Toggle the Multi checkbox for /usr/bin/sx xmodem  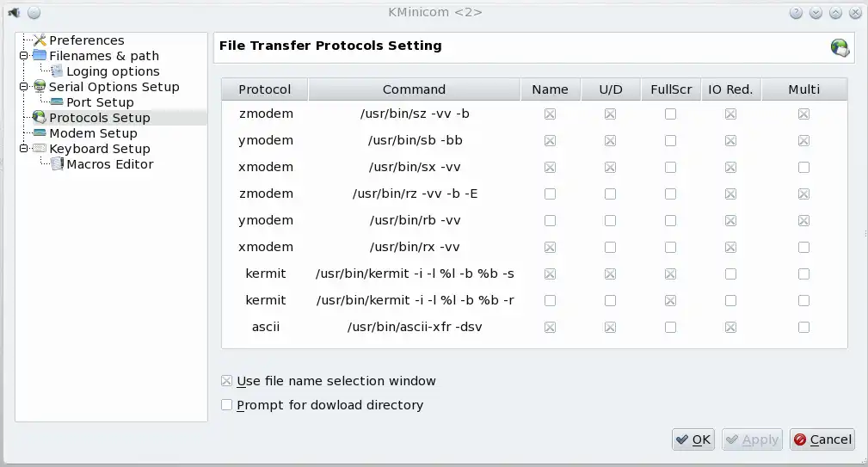click(803, 167)
